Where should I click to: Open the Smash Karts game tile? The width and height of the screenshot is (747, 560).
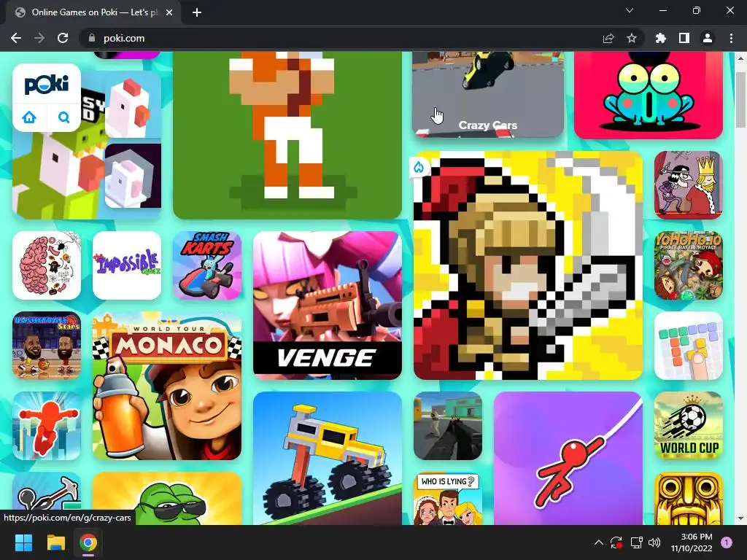click(x=207, y=265)
